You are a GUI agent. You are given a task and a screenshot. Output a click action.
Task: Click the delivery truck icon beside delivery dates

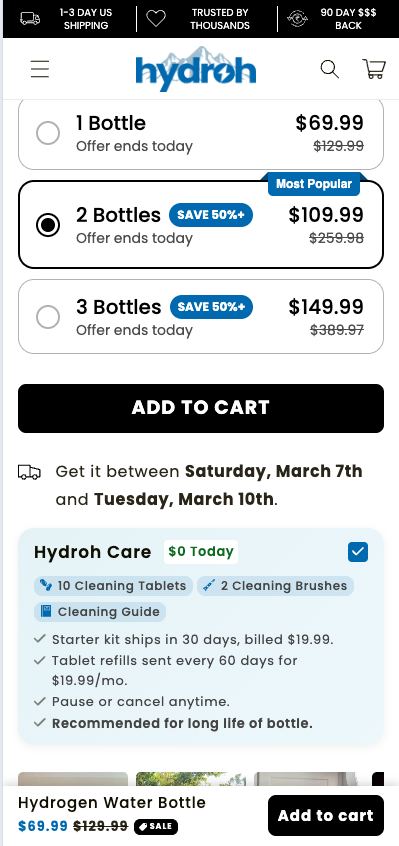point(29,472)
